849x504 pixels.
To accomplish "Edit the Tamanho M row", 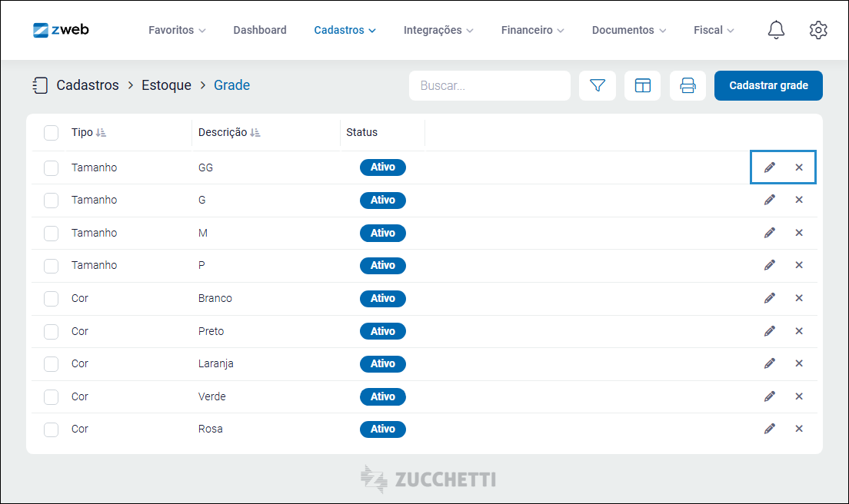I will (769, 233).
